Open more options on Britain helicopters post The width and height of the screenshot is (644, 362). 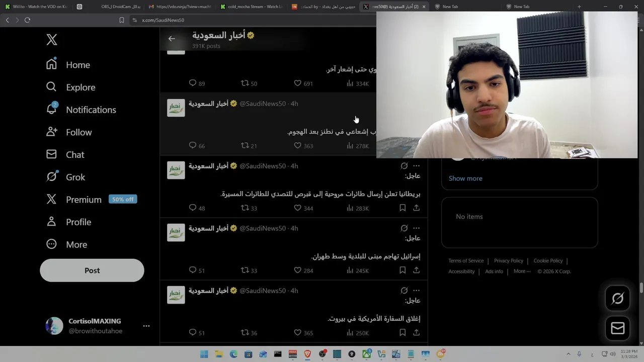416,165
